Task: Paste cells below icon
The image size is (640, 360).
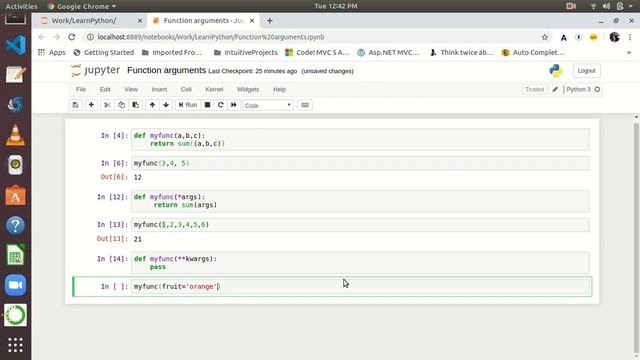Action: click(x=136, y=105)
